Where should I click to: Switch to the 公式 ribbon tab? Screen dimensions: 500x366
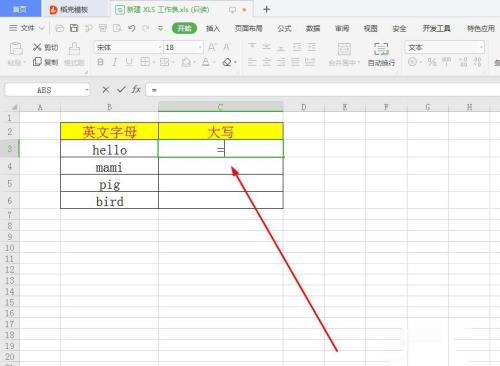[x=284, y=29]
